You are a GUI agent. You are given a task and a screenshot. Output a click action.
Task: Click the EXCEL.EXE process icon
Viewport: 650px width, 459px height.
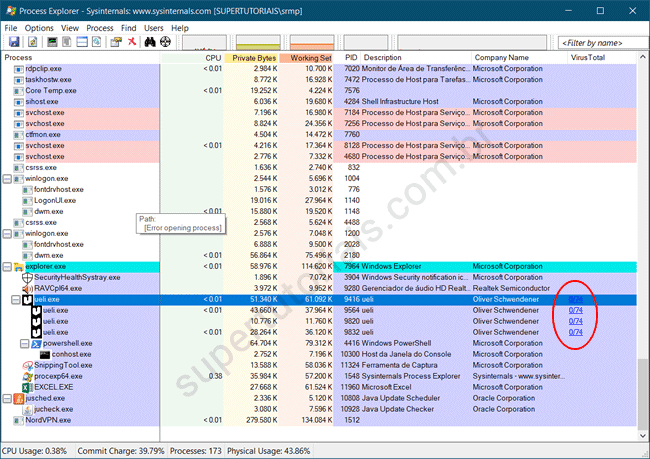(26, 387)
